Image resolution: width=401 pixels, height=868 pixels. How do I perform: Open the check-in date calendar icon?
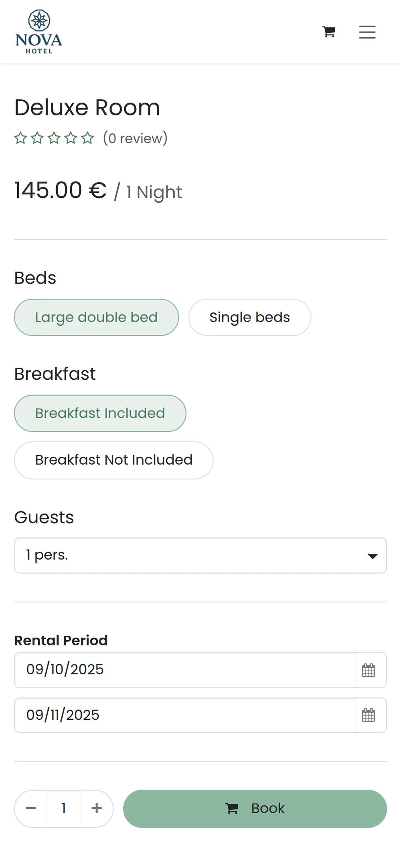coord(369,670)
